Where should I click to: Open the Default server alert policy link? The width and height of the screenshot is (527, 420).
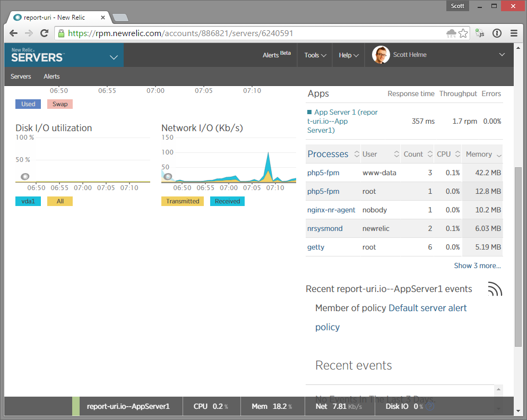pos(427,307)
